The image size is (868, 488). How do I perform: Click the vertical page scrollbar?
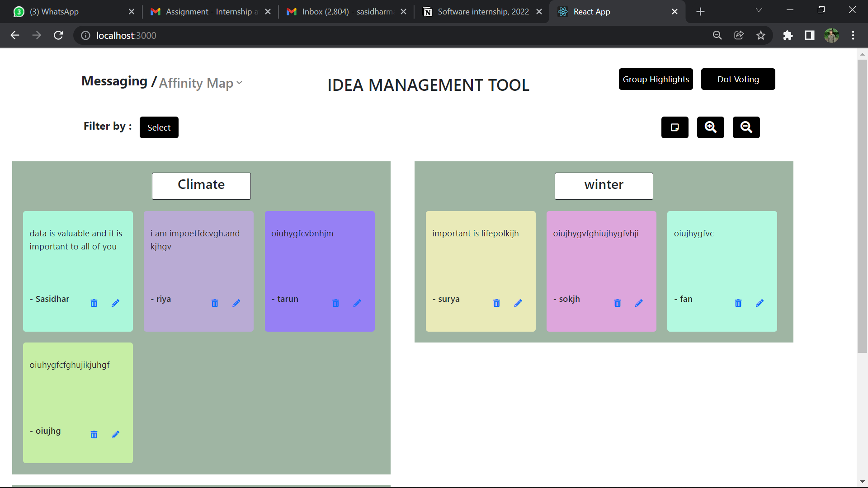pyautogui.click(x=862, y=206)
